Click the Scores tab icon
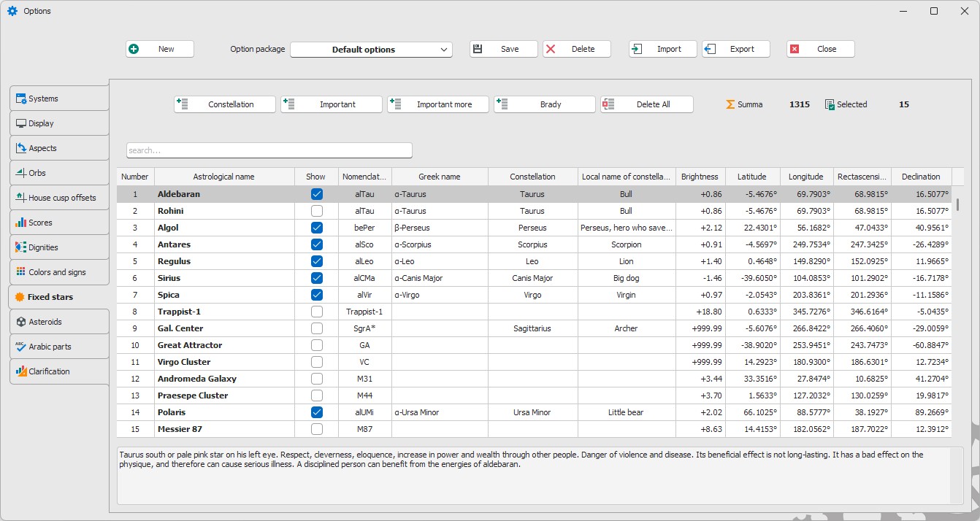Screen dimensions: 980x521 click(21, 223)
